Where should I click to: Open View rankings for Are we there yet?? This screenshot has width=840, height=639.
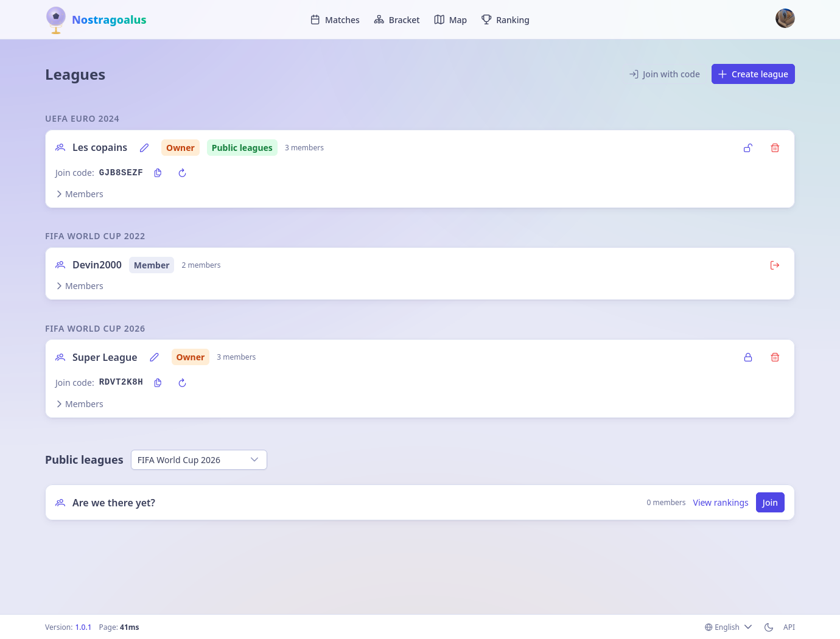tap(721, 503)
